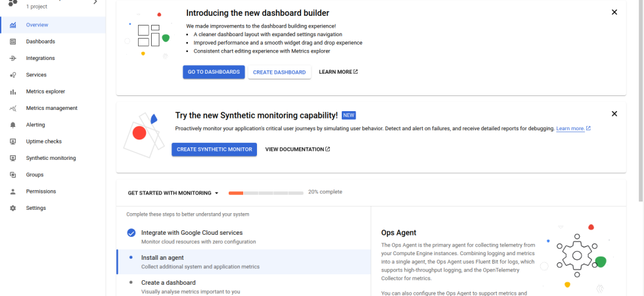Click the Groups icon in sidebar

[13, 175]
